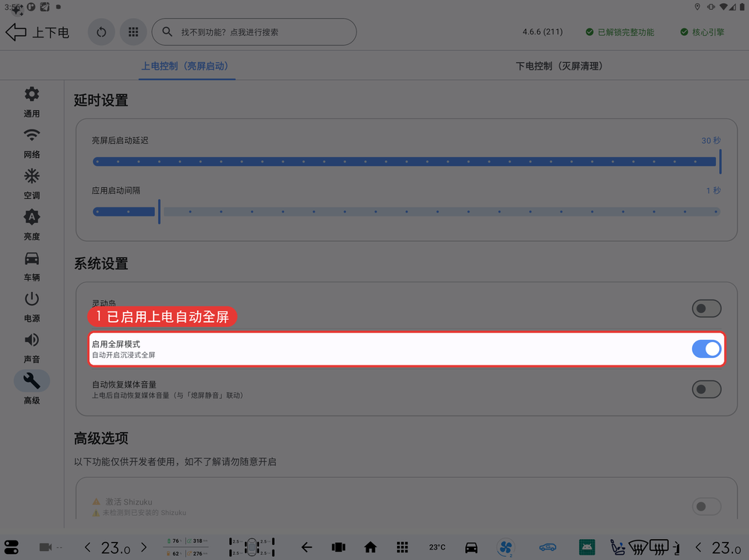Go to home screen via house icon
The width and height of the screenshot is (749, 560).
pos(370,547)
